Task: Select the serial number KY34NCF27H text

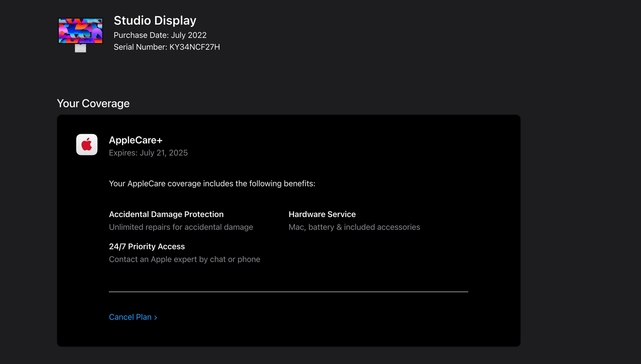Action: [194, 47]
